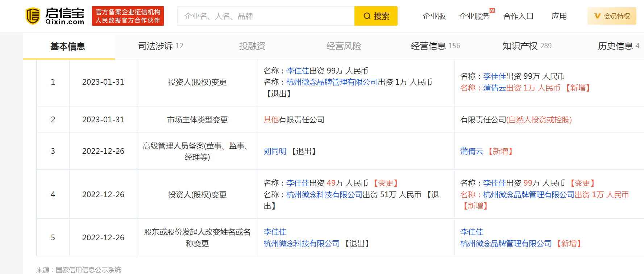The width and height of the screenshot is (644, 274).
Task: Click the 有限责任公司(自然人投资或控股) text
Action: pos(516,120)
